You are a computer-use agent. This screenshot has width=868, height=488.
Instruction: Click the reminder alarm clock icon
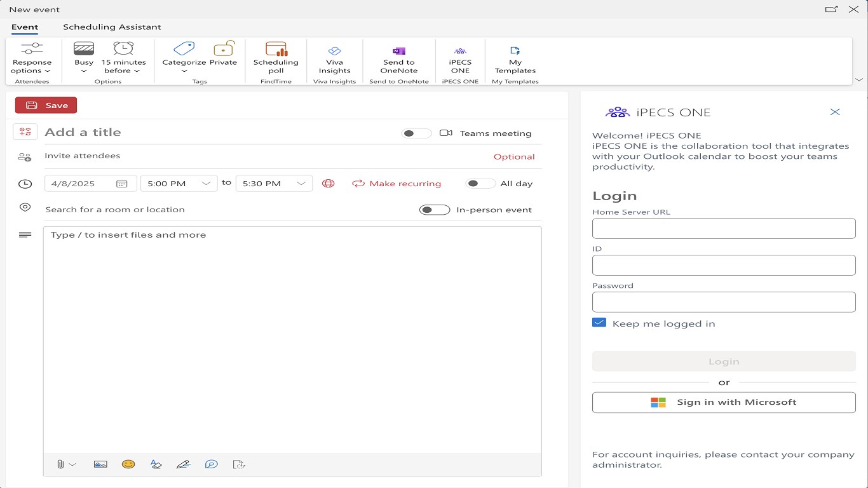(x=123, y=48)
